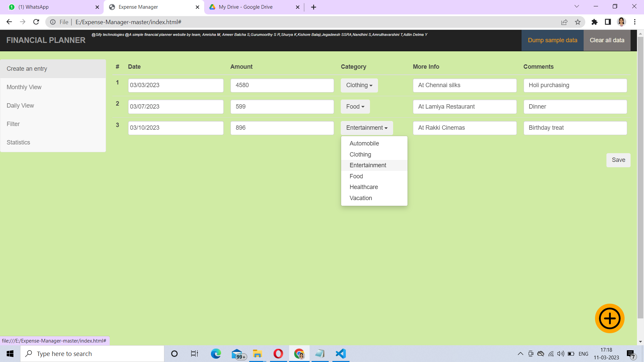Expand the browser tab search chevron
This screenshot has width=644, height=362.
point(576,6)
